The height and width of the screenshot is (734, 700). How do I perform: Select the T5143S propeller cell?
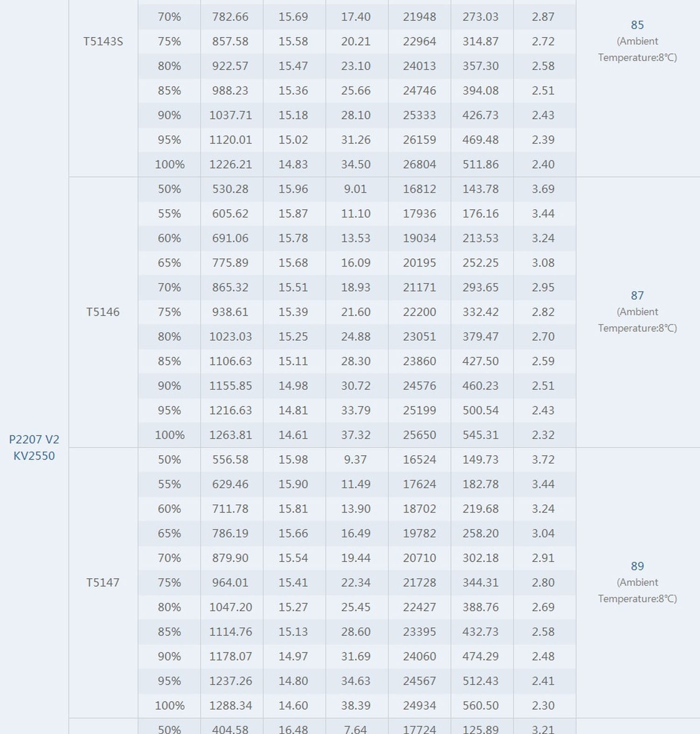click(103, 42)
